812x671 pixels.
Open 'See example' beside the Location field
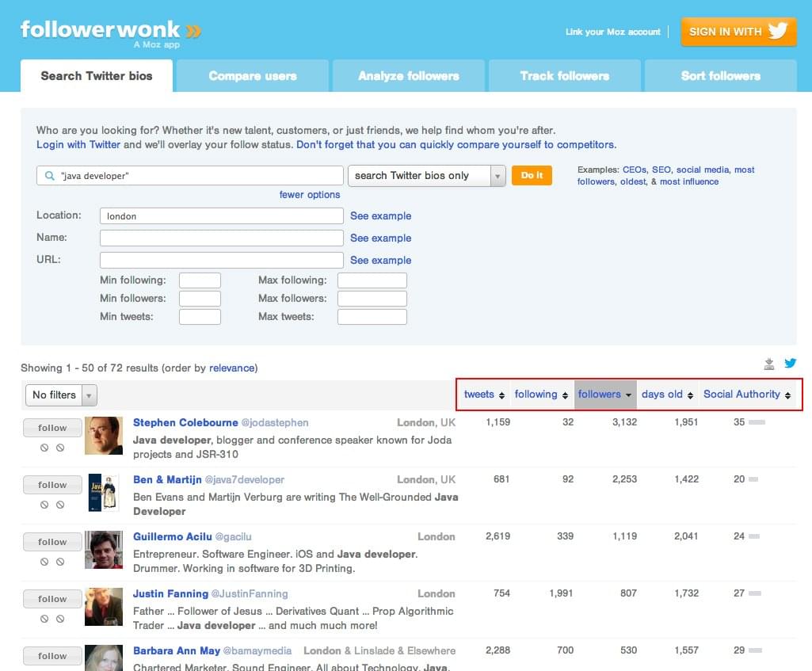pyautogui.click(x=380, y=216)
